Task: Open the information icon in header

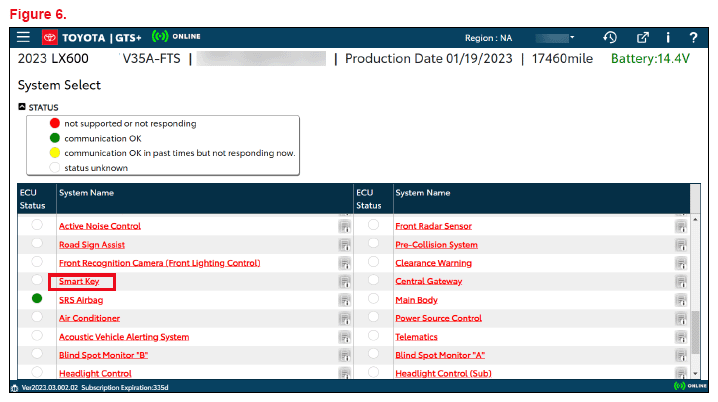Action: pyautogui.click(x=668, y=38)
